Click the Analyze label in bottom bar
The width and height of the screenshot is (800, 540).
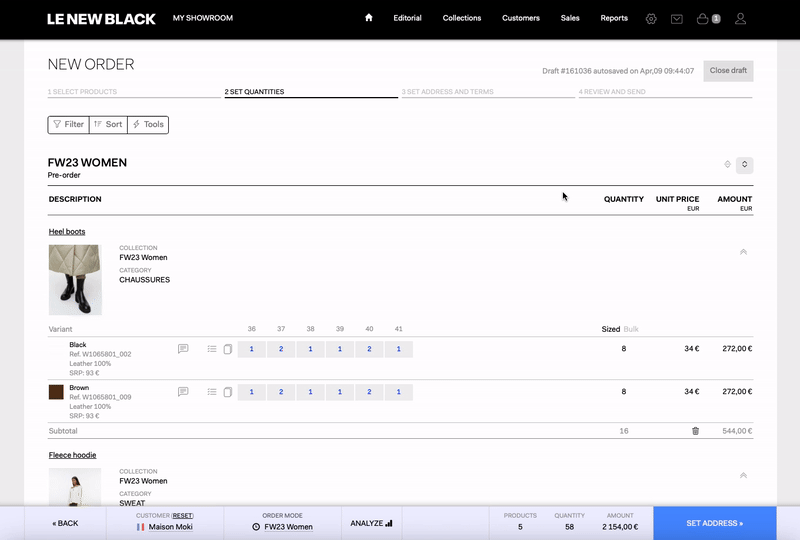click(367, 523)
